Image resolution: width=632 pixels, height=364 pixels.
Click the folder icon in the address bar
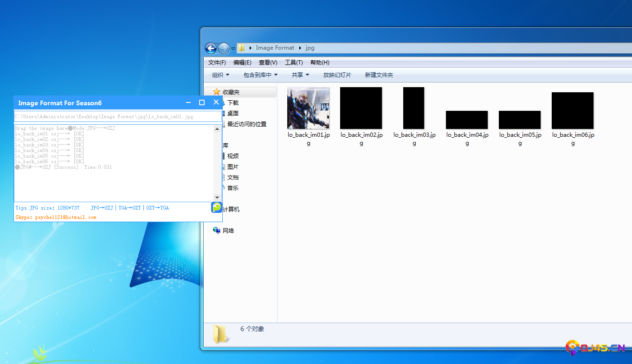(241, 48)
